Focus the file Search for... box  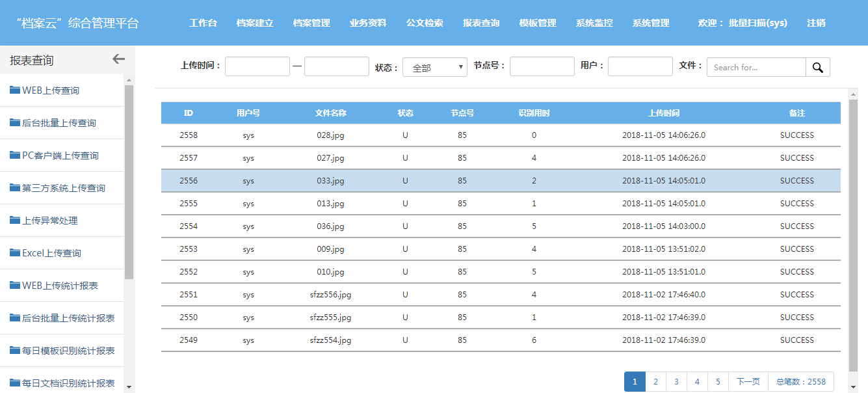point(756,67)
